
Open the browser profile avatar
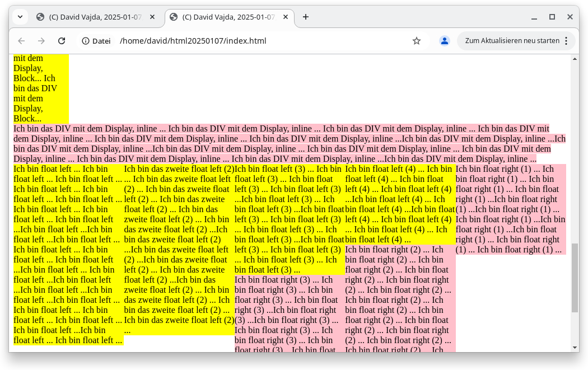(444, 40)
